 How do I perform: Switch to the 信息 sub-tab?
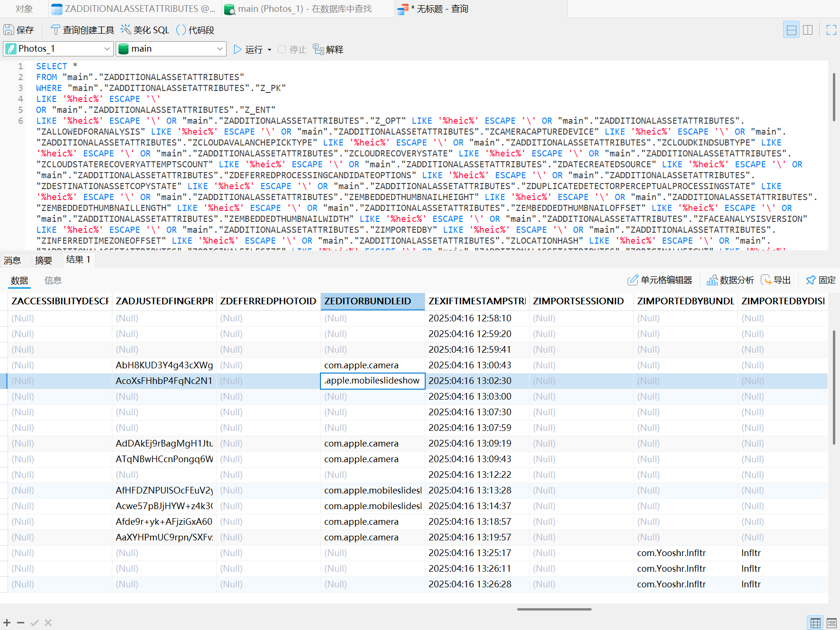[53, 281]
